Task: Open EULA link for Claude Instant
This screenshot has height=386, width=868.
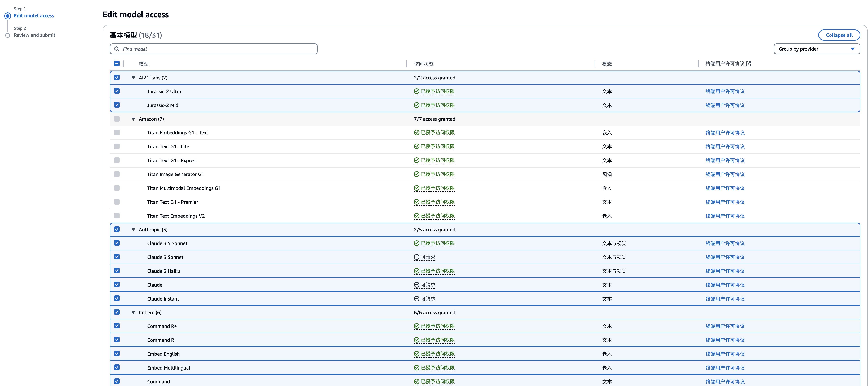Action: coord(725,299)
